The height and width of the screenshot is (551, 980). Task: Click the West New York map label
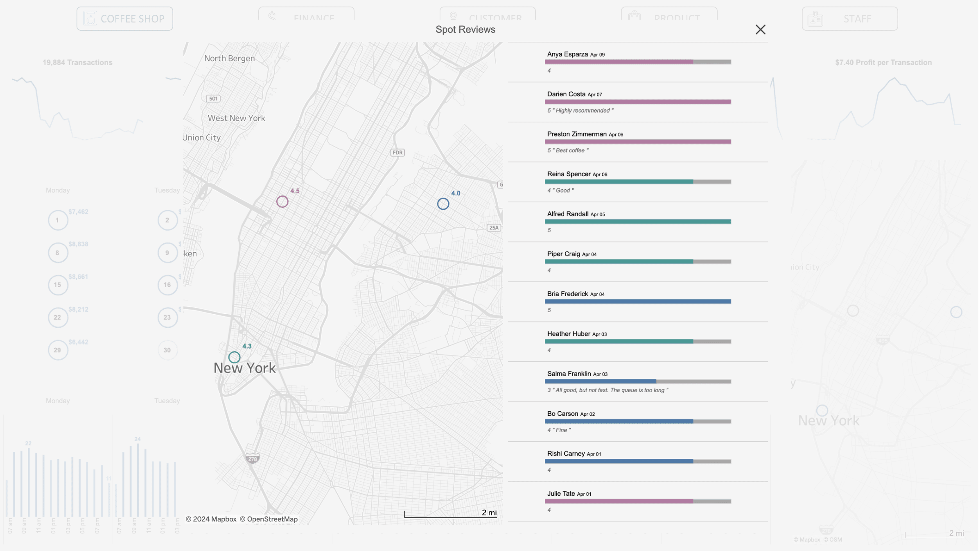pyautogui.click(x=236, y=118)
